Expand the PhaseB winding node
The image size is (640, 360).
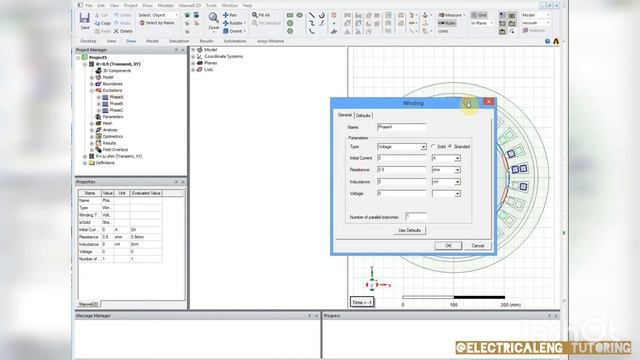click(x=99, y=104)
